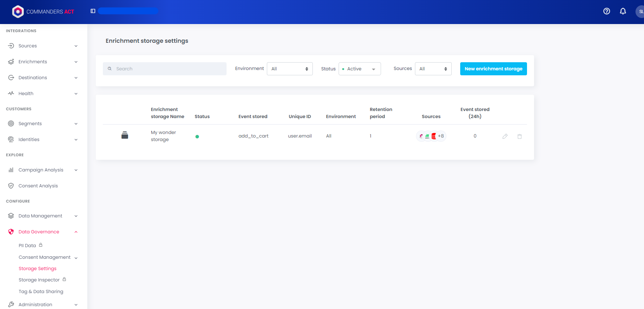Click New enrichment storage button

493,69
